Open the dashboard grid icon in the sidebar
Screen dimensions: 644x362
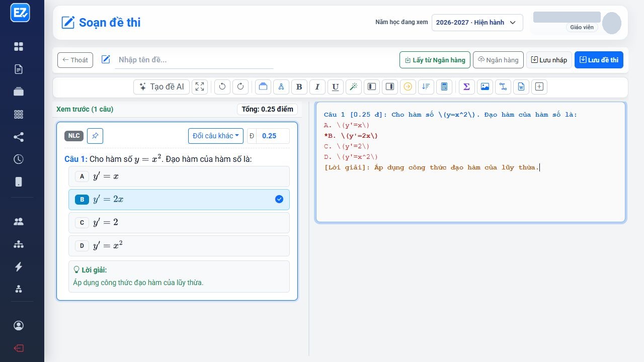19,47
